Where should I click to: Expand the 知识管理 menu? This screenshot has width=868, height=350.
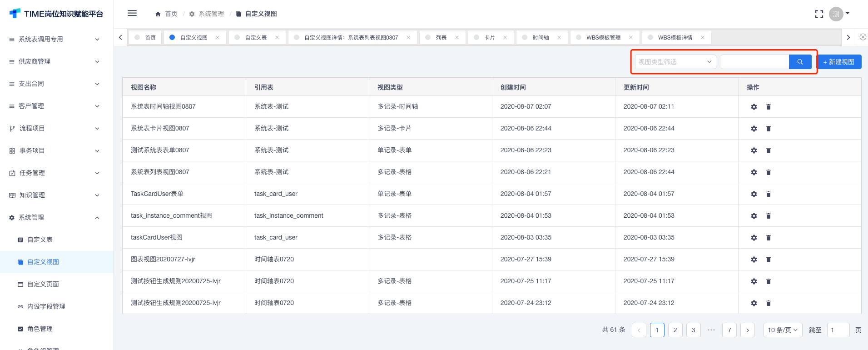56,195
